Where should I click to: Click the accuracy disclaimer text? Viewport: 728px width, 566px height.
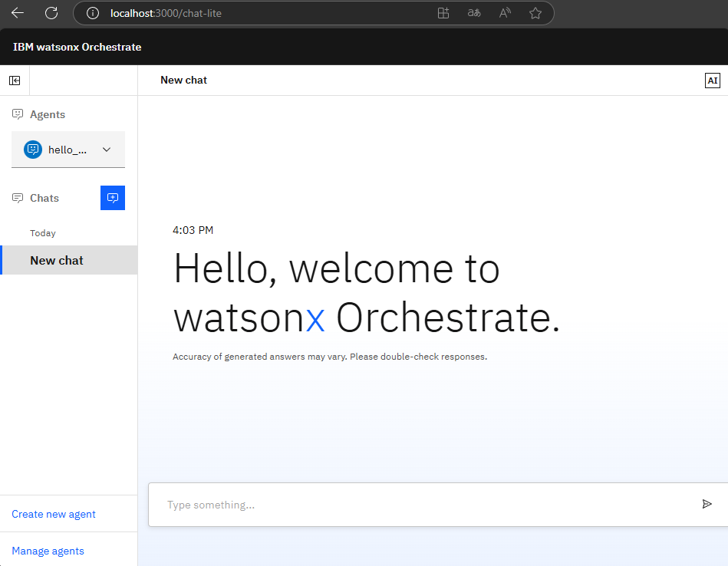330,357
